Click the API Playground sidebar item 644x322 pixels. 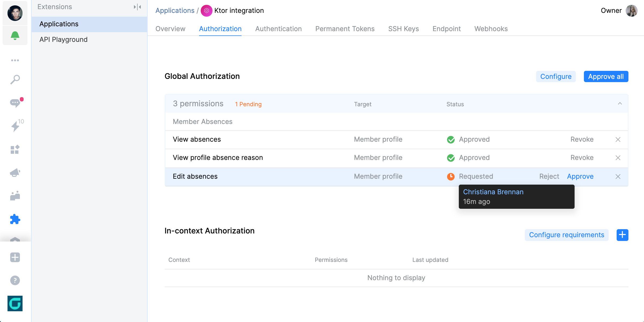point(64,39)
